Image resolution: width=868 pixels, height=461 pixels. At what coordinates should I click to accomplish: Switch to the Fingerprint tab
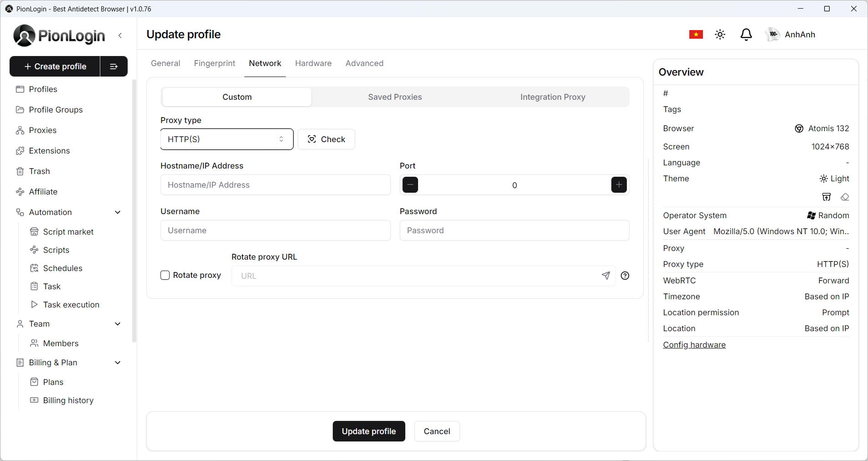(x=215, y=63)
